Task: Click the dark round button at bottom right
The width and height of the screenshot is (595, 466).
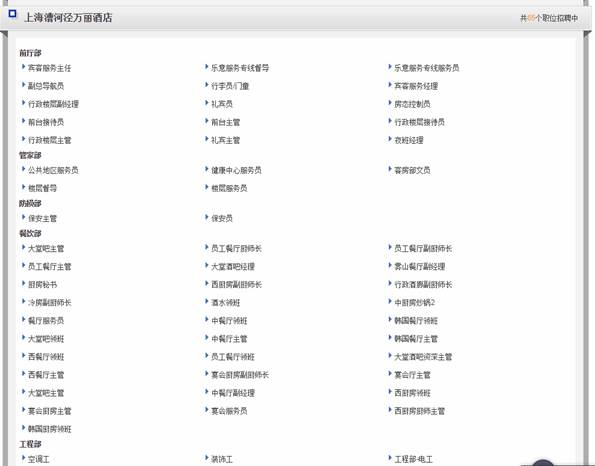Action: click(x=543, y=463)
